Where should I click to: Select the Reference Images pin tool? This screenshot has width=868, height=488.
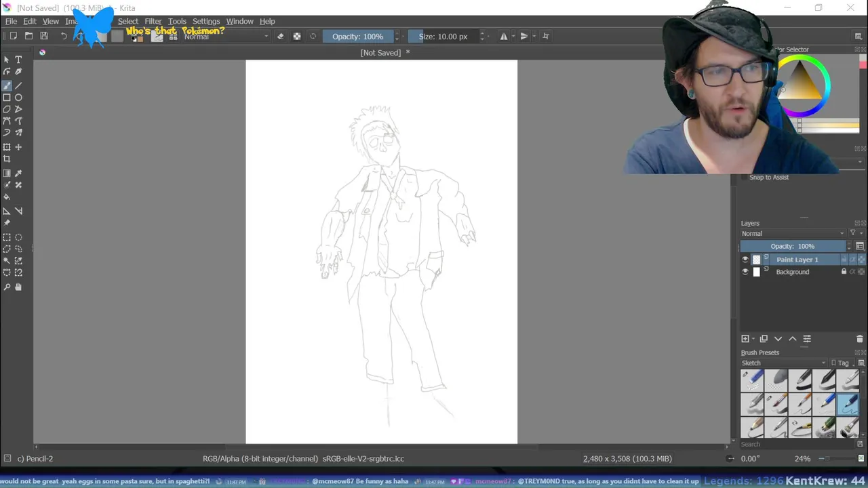7,223
